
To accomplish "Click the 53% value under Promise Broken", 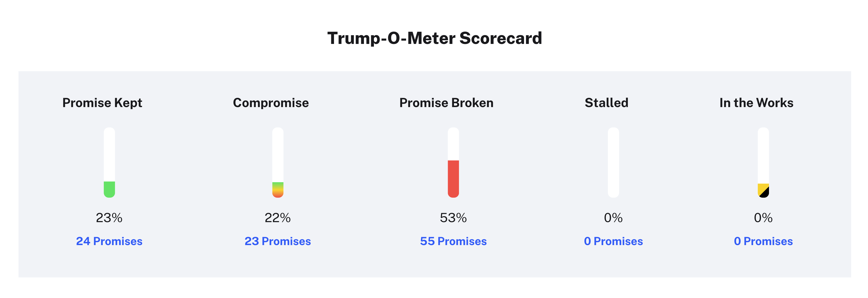I will [x=453, y=218].
